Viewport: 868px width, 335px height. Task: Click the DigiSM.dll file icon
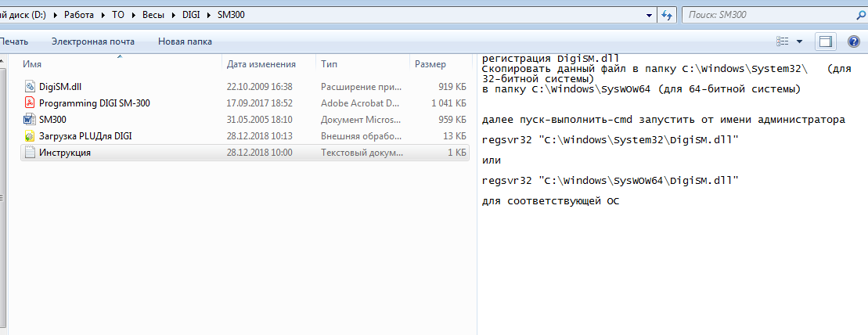coord(30,87)
